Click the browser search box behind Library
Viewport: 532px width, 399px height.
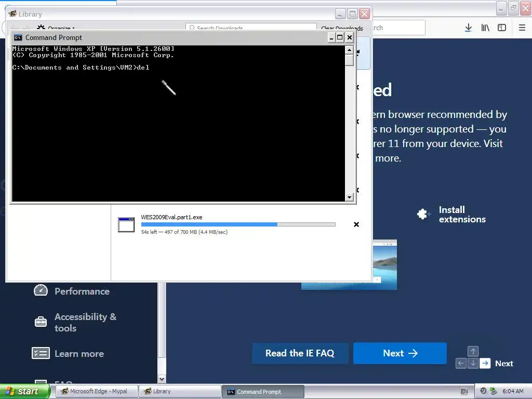pyautogui.click(x=399, y=28)
